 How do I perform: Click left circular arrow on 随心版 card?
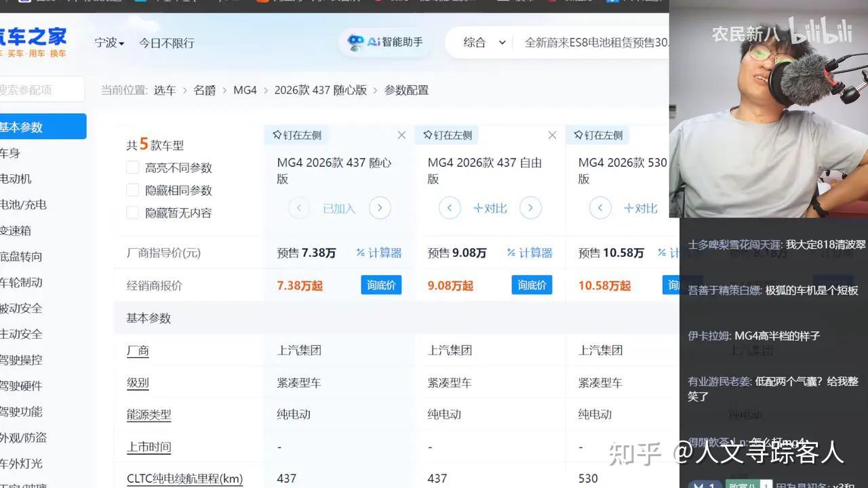click(x=298, y=207)
